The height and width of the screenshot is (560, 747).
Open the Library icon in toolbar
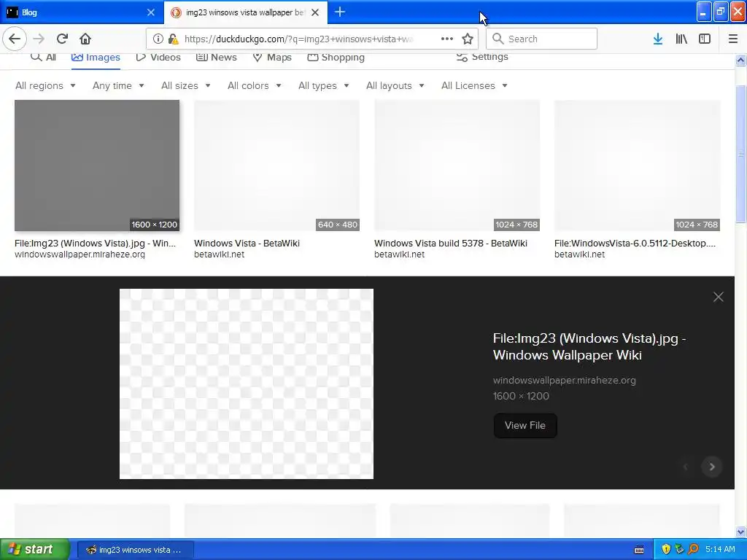(681, 39)
